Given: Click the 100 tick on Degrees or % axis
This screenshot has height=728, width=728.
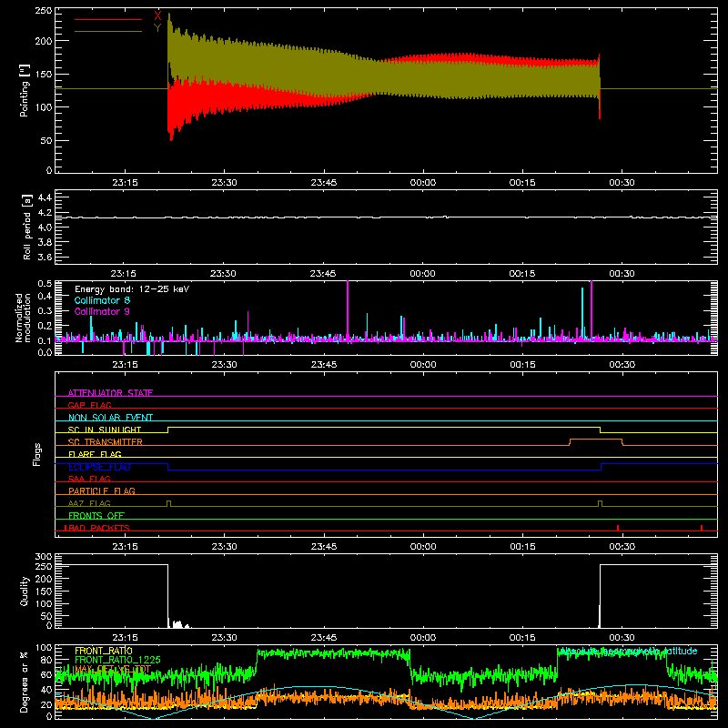Looking at the screenshot, I should pos(43,648).
